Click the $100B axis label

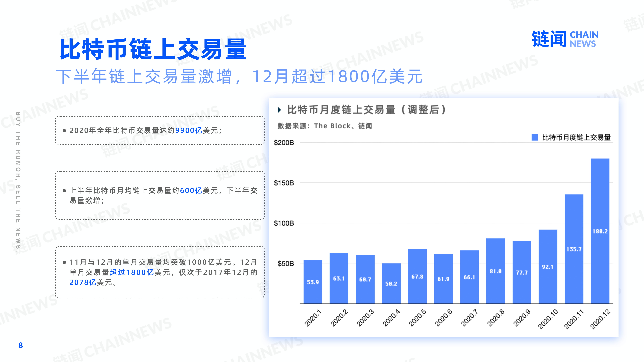pos(284,223)
